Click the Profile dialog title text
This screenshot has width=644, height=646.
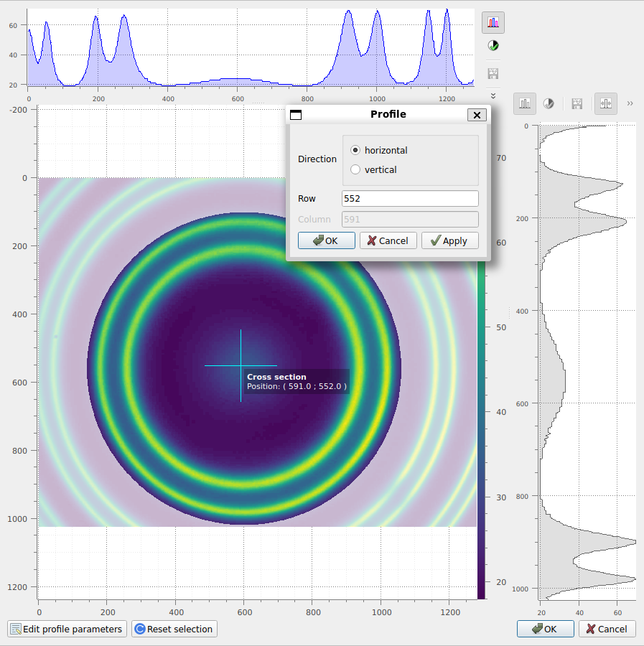pos(388,114)
